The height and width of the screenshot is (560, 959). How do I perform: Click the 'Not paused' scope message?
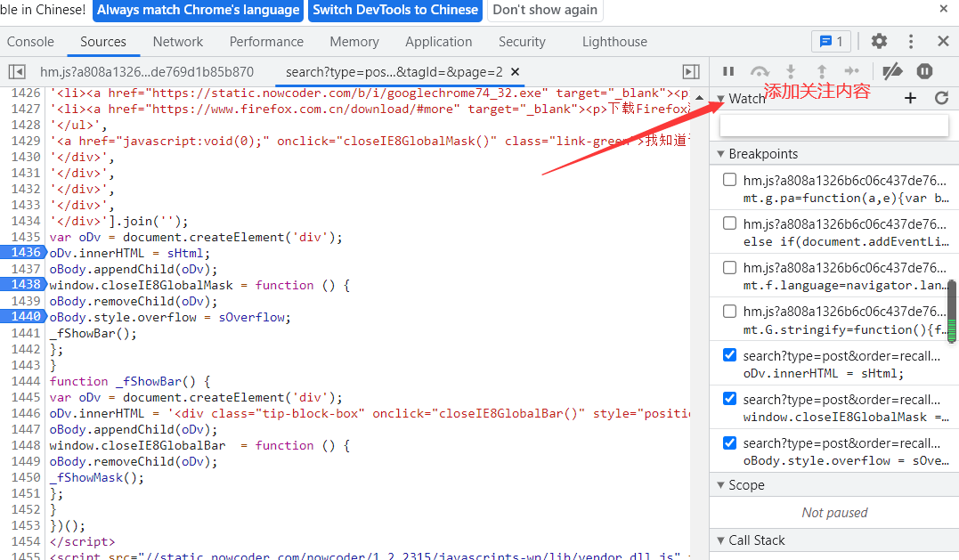[834, 513]
